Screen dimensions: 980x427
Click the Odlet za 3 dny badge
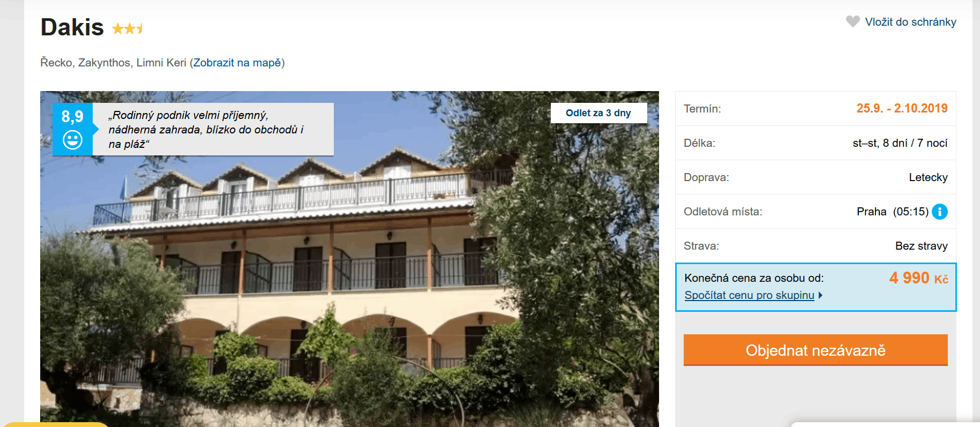coord(598,113)
